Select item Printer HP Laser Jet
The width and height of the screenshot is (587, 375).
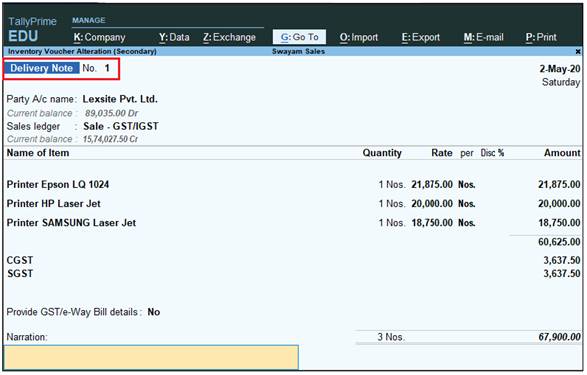coord(54,204)
